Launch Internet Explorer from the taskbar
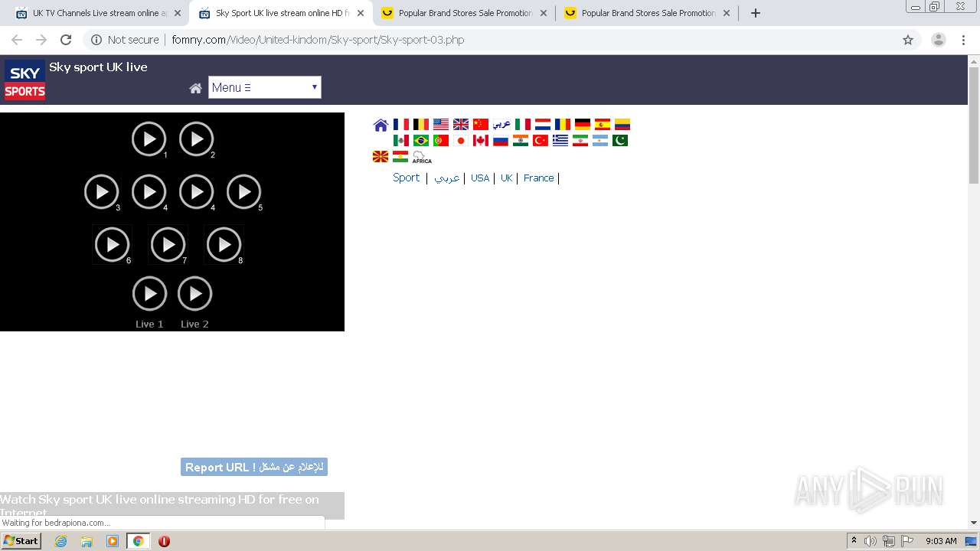This screenshot has width=980, height=551. 61,541
